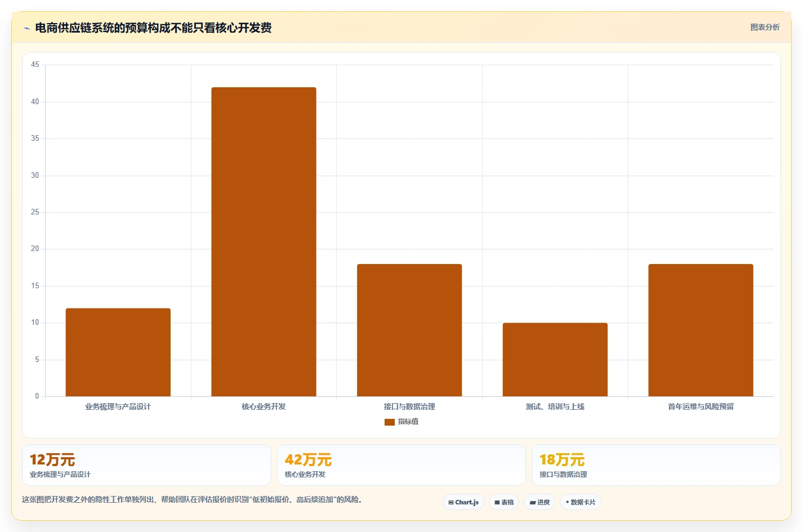
Task: Click the y-axis value 5
Action: 37,360
